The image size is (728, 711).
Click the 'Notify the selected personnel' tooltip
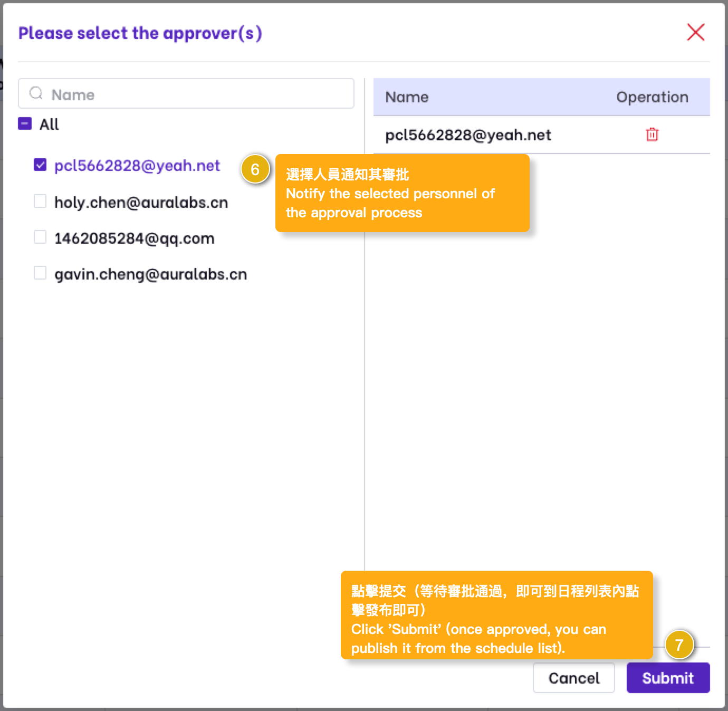pyautogui.click(x=402, y=193)
